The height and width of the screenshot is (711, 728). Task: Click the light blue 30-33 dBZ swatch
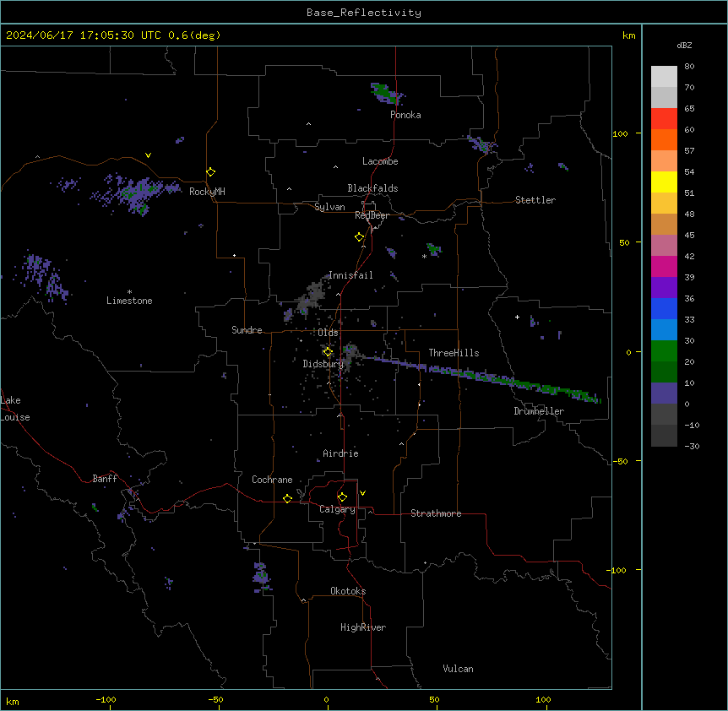point(664,330)
